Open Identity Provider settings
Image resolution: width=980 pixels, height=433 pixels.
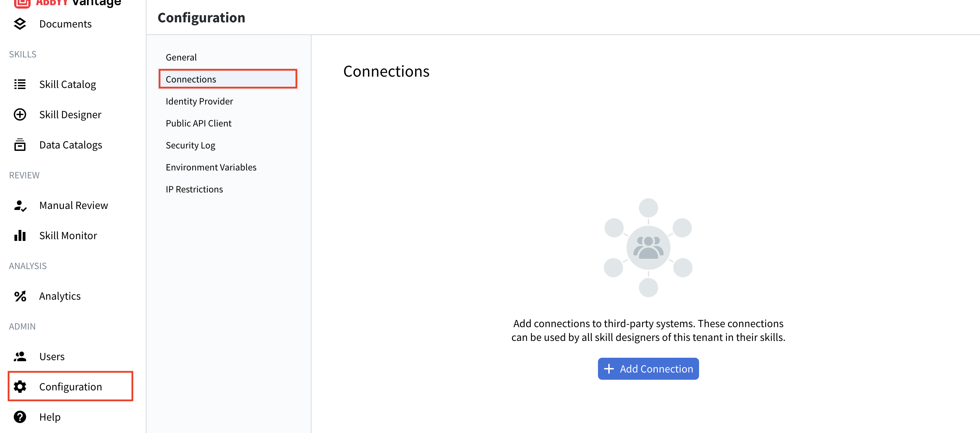(x=199, y=101)
